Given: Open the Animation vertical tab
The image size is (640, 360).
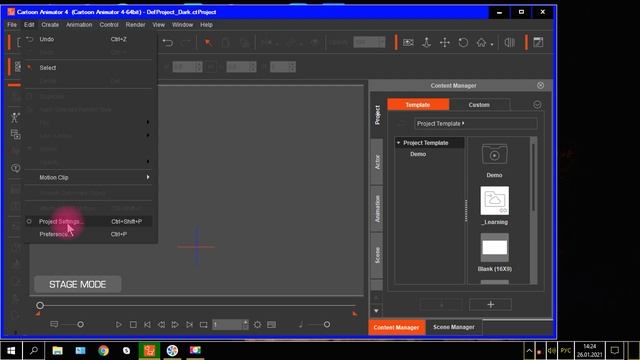Looking at the screenshot, I should [377, 209].
